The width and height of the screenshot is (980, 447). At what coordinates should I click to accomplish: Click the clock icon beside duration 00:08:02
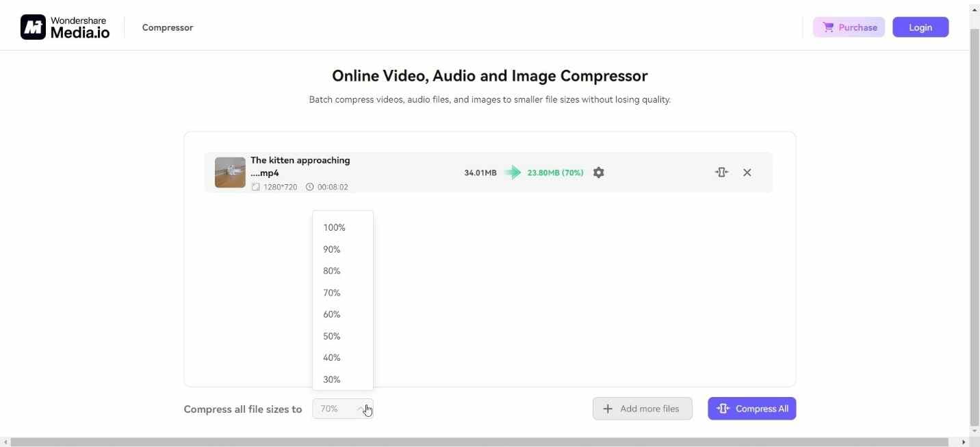(x=310, y=186)
